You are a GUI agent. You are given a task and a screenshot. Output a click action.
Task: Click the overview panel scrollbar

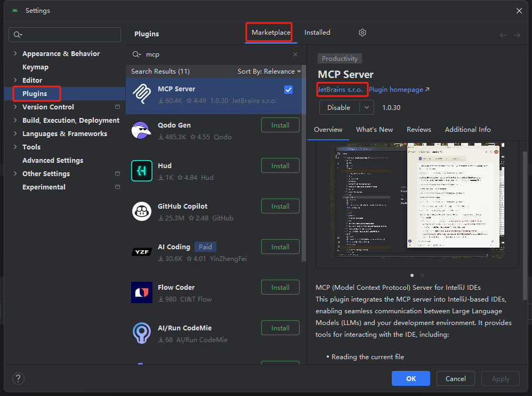click(x=525, y=213)
